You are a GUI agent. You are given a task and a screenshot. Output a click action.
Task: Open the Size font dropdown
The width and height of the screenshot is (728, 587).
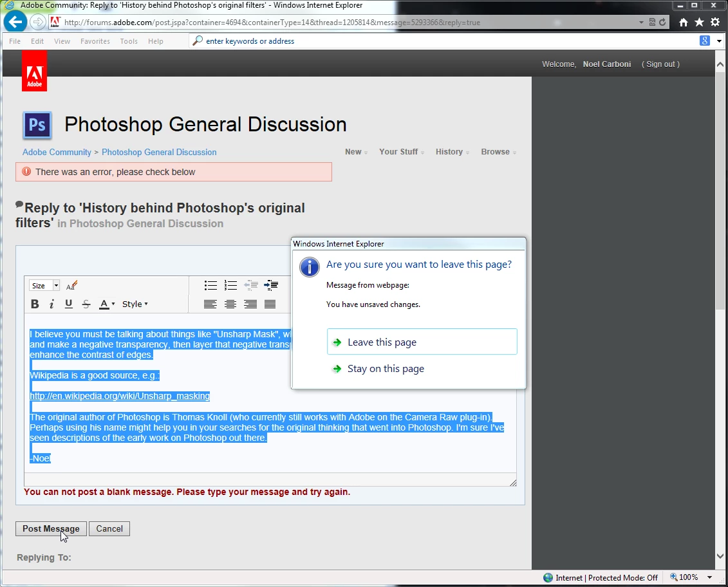44,285
